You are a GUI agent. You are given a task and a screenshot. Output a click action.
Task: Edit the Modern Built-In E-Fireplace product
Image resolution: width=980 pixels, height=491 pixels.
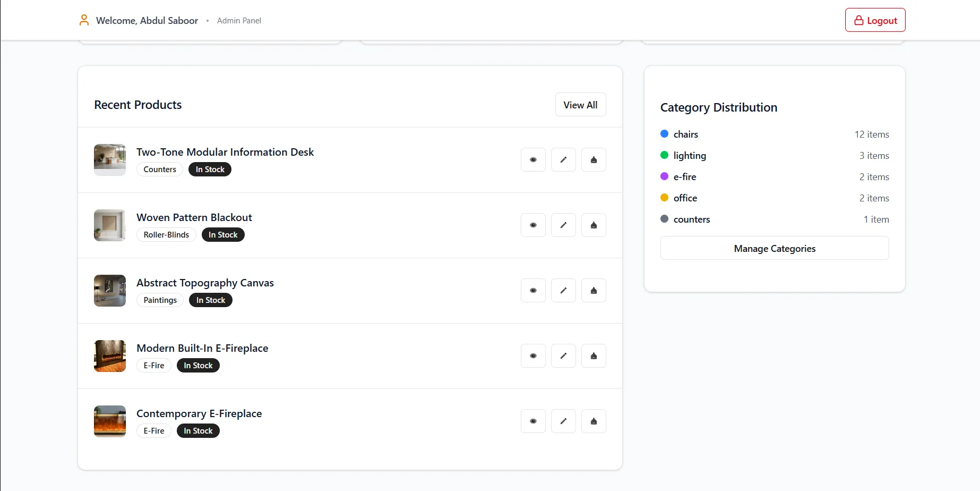point(563,355)
